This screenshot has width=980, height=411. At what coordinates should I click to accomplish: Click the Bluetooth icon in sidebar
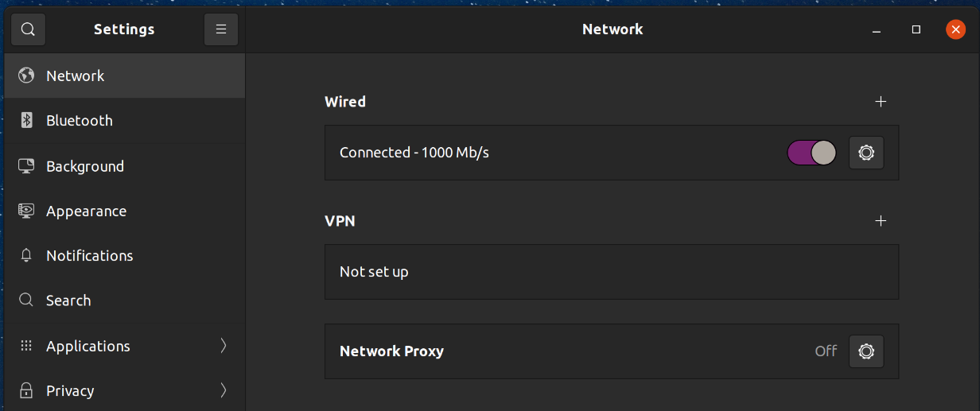(26, 121)
